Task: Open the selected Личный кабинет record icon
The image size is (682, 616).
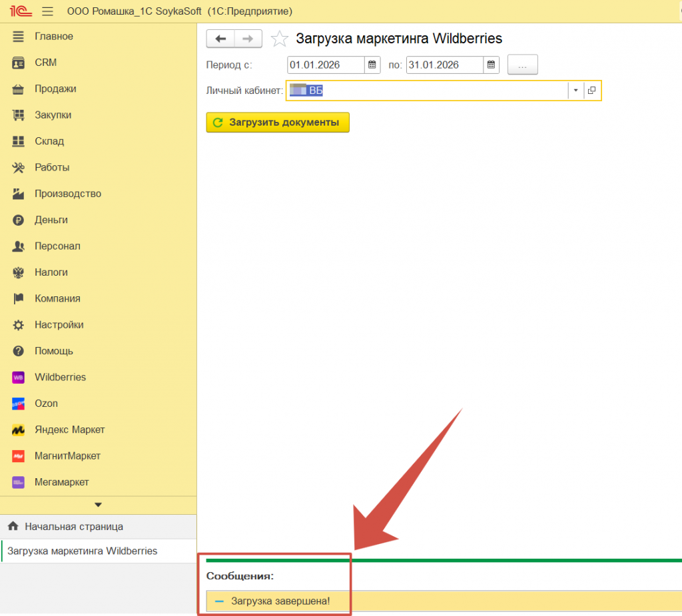Action: point(591,91)
